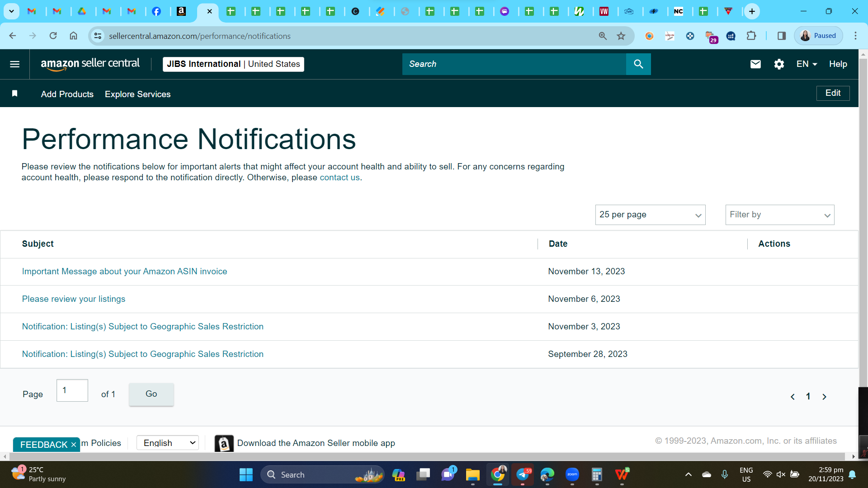Open the taskbar clock showing 2:59 pm
The height and width of the screenshot is (488, 868).
pyautogui.click(x=826, y=474)
